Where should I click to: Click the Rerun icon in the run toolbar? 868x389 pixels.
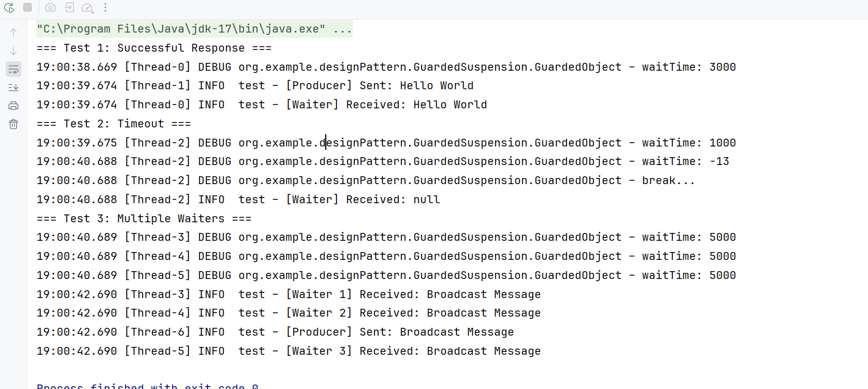[9, 7]
